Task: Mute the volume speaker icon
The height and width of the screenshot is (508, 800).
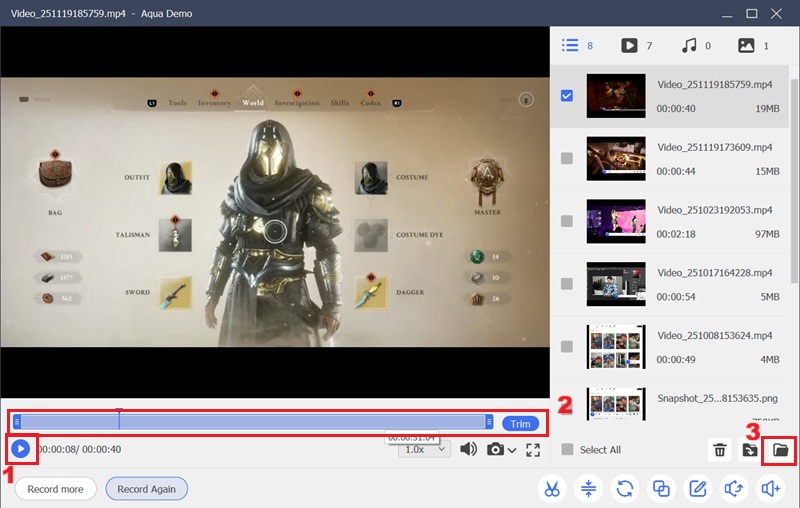Action: pos(468,449)
